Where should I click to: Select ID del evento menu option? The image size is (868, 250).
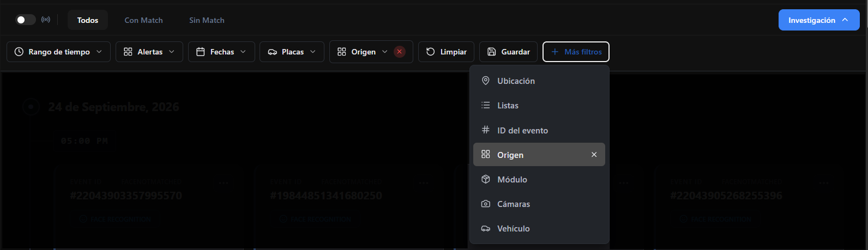pyautogui.click(x=539, y=130)
